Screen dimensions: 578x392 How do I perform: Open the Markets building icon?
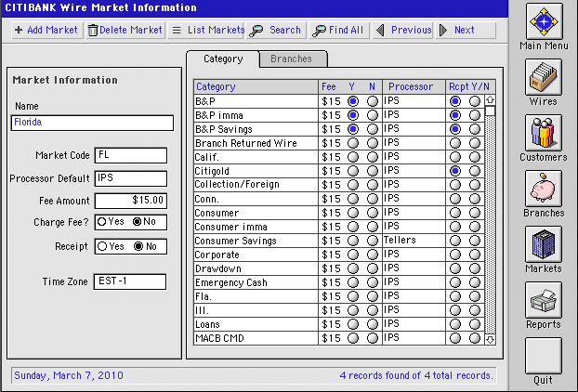(544, 244)
